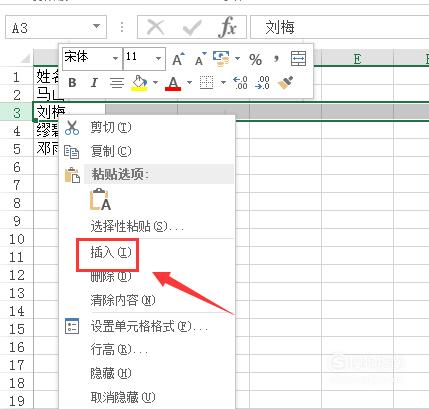Click the accounting number format icon
The width and height of the screenshot is (429, 409).
click(221, 59)
